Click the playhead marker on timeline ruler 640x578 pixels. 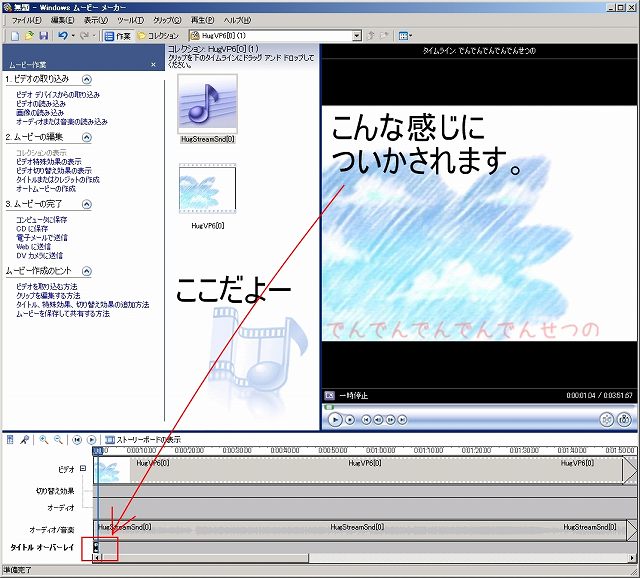pyautogui.click(x=98, y=451)
